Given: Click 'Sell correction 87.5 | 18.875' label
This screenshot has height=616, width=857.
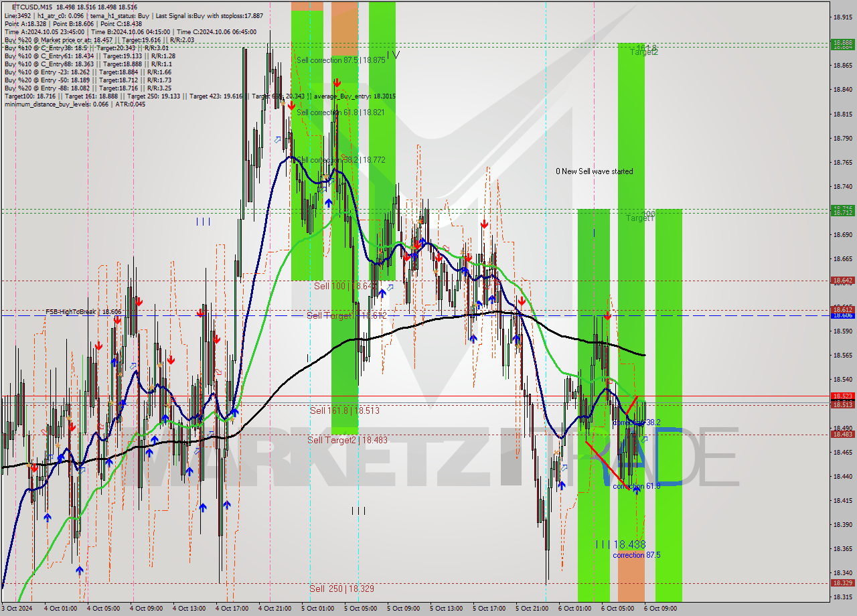Looking at the screenshot, I should [341, 60].
